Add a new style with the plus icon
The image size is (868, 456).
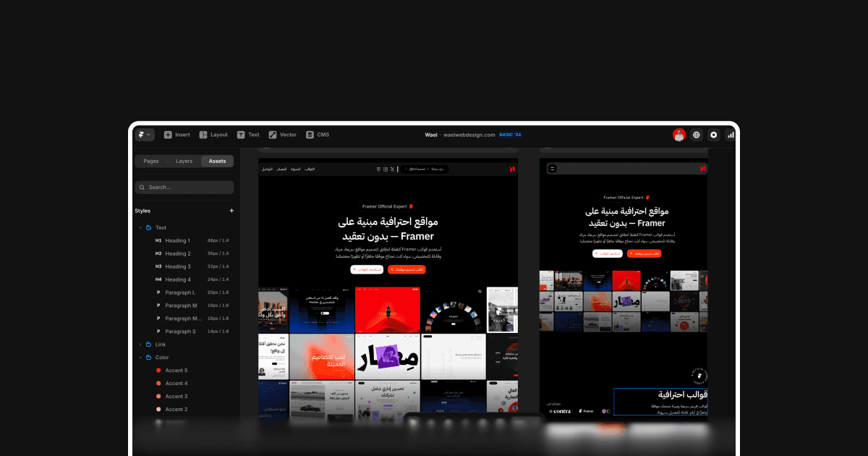coord(231,211)
